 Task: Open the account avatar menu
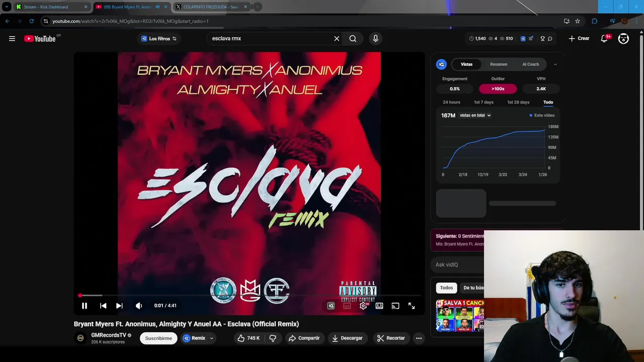pyautogui.click(x=623, y=39)
